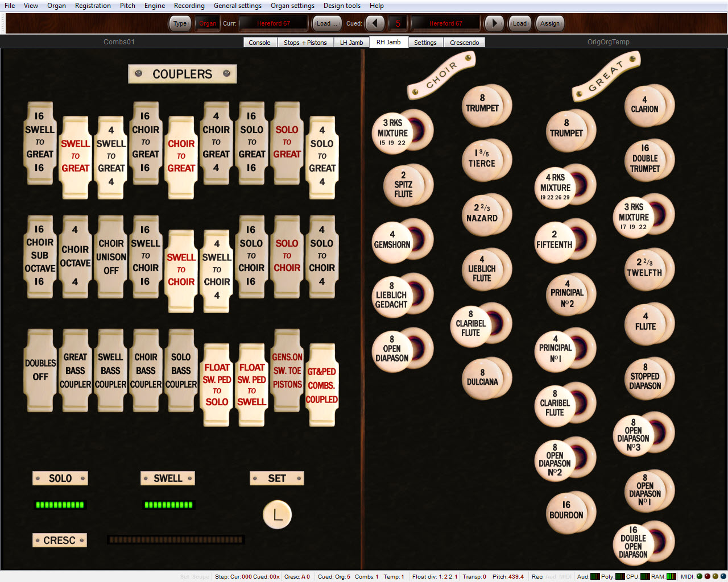This screenshot has width=728, height=582.
Task: Click the cued organ Hereford 67 display
Action: [445, 23]
